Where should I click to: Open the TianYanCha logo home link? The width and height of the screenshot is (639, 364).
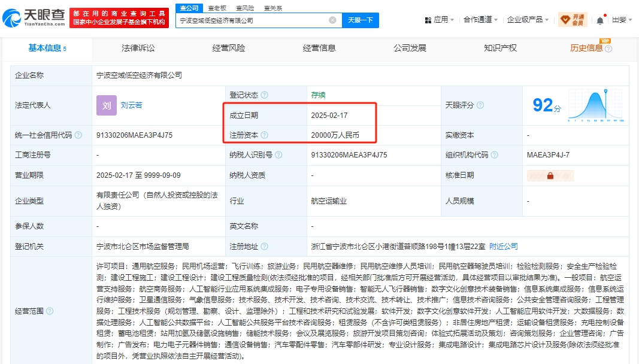(x=34, y=18)
